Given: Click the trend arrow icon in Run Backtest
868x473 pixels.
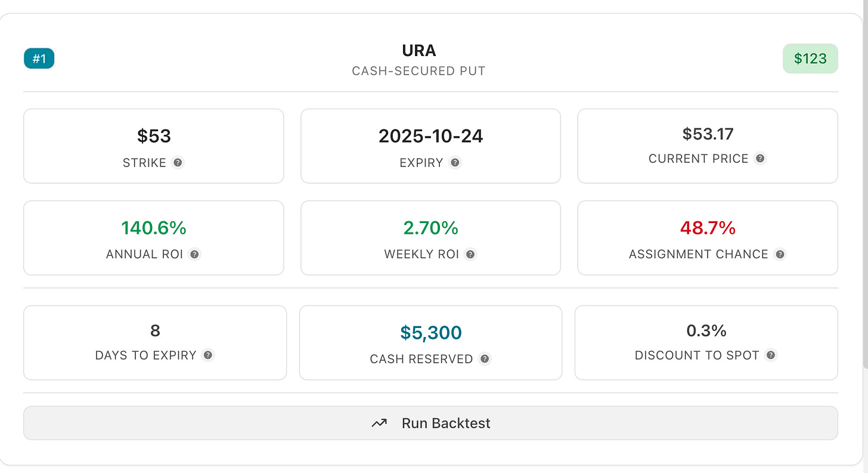Looking at the screenshot, I should tap(379, 423).
